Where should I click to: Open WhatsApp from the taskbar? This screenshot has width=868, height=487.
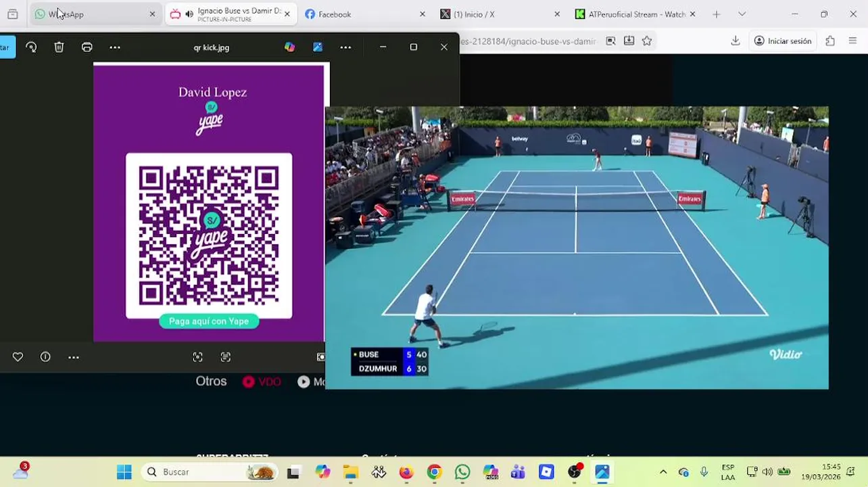pyautogui.click(x=462, y=472)
